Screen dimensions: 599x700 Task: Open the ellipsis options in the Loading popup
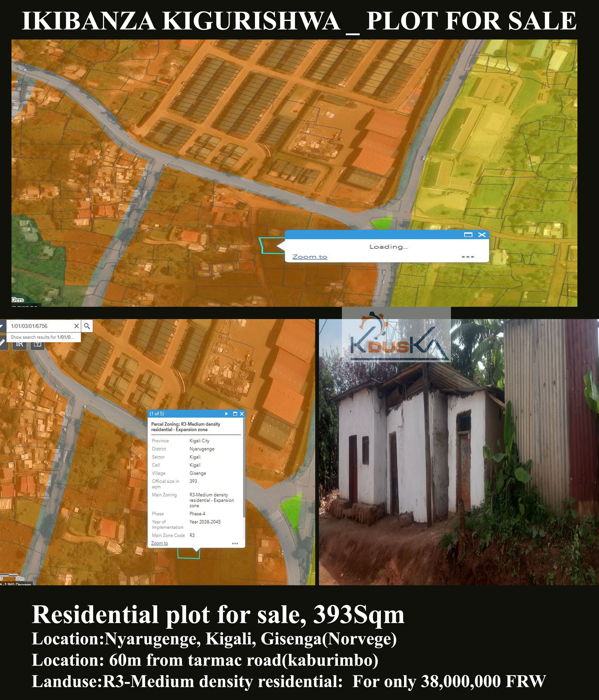click(468, 257)
